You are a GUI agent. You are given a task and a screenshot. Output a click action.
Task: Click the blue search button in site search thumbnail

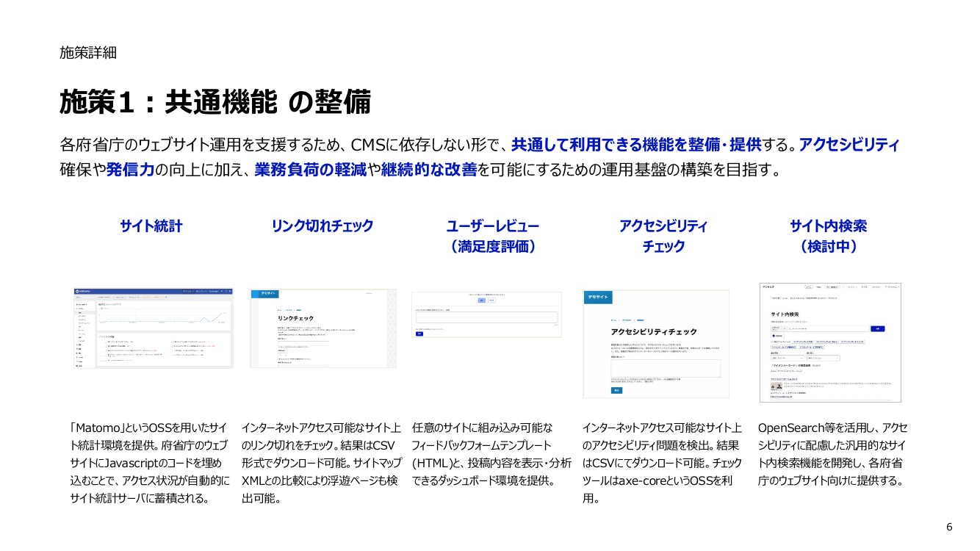click(x=877, y=328)
